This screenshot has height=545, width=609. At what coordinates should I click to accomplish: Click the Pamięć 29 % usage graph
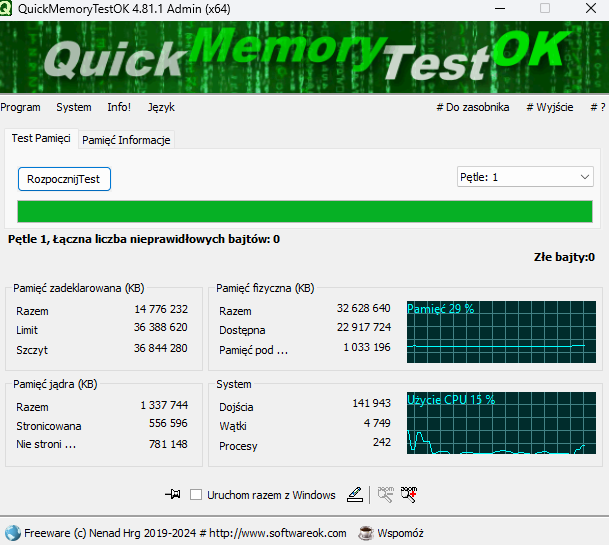[x=501, y=332]
